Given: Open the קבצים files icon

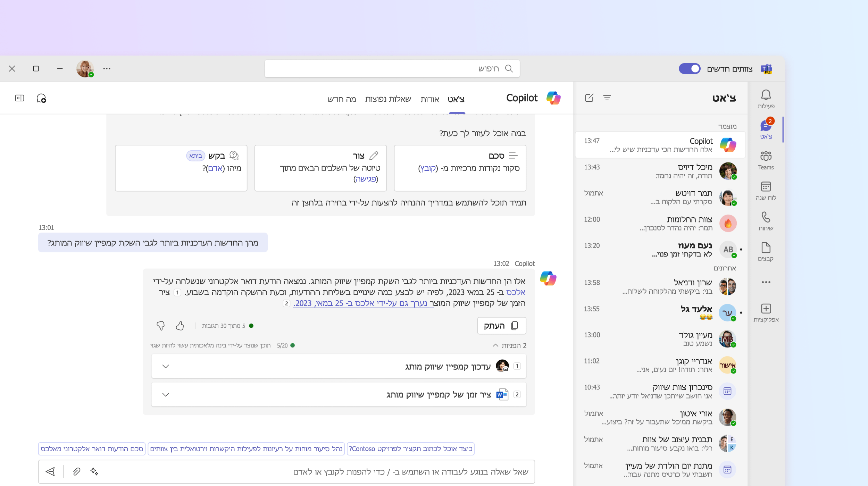Looking at the screenshot, I should 766,252.
